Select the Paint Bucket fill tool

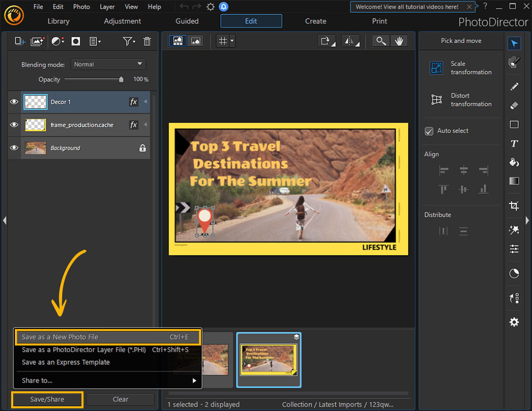514,162
